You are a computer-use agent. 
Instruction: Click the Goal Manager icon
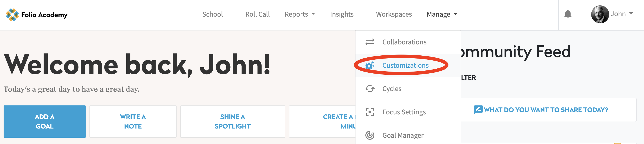coord(369,135)
